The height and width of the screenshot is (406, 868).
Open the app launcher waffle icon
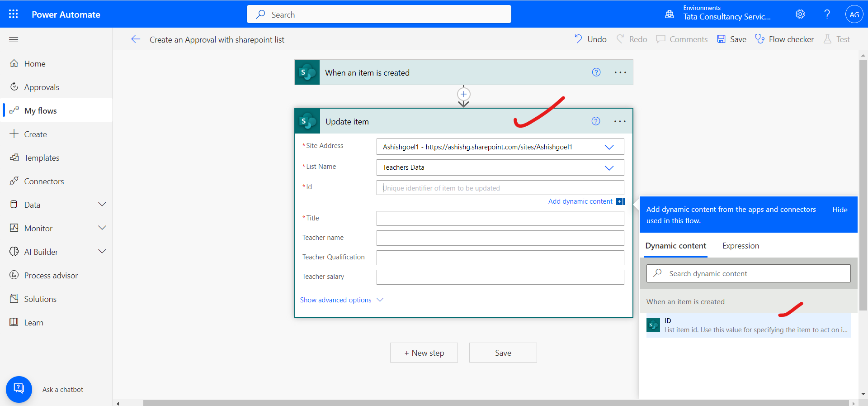[14, 14]
